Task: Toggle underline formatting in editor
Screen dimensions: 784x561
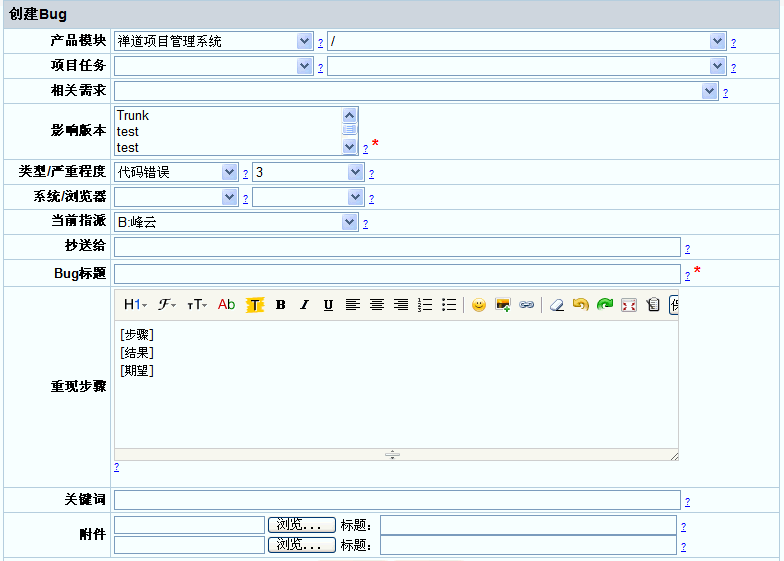Action: (328, 304)
